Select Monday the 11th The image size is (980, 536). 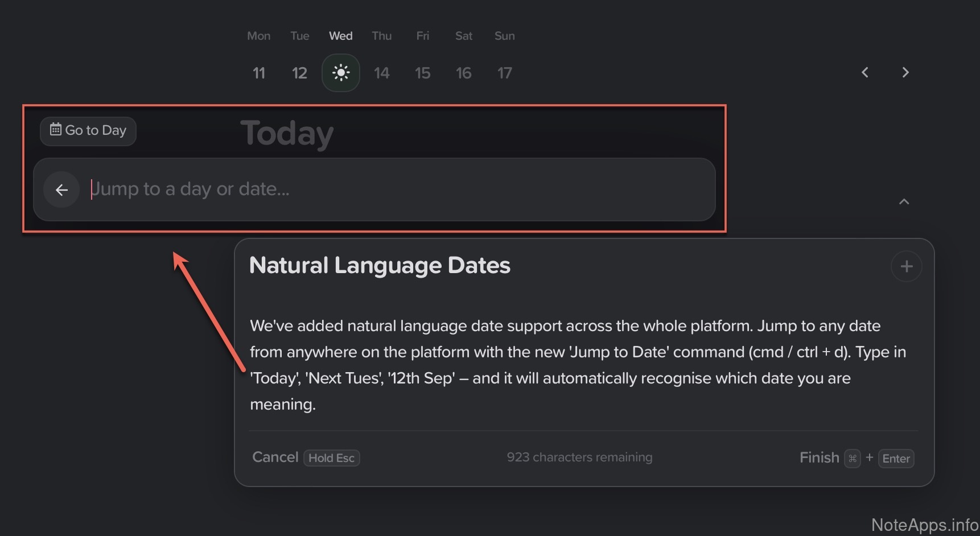[259, 73]
